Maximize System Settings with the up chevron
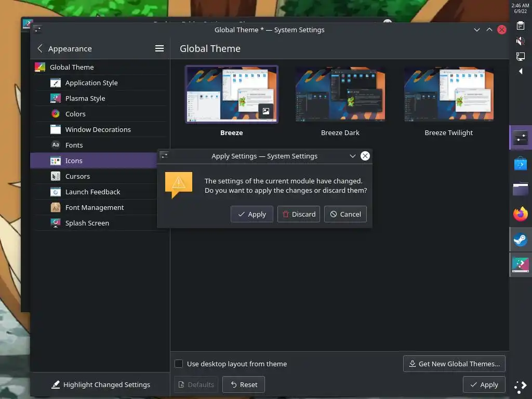 (x=489, y=30)
